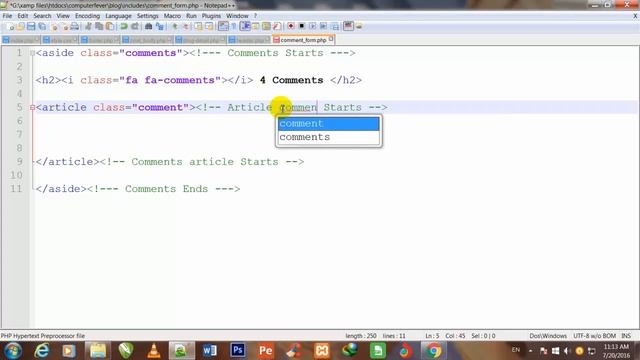Switch to the style.css tab
640x360 pixels.
tap(60, 40)
